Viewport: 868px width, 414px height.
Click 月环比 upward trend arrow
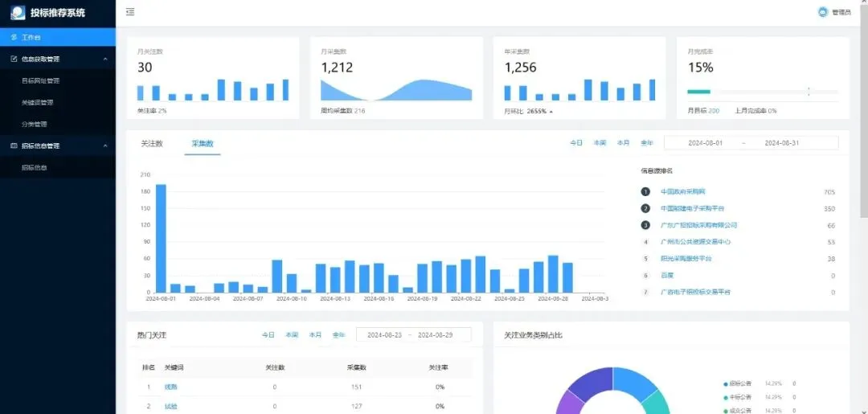click(551, 111)
